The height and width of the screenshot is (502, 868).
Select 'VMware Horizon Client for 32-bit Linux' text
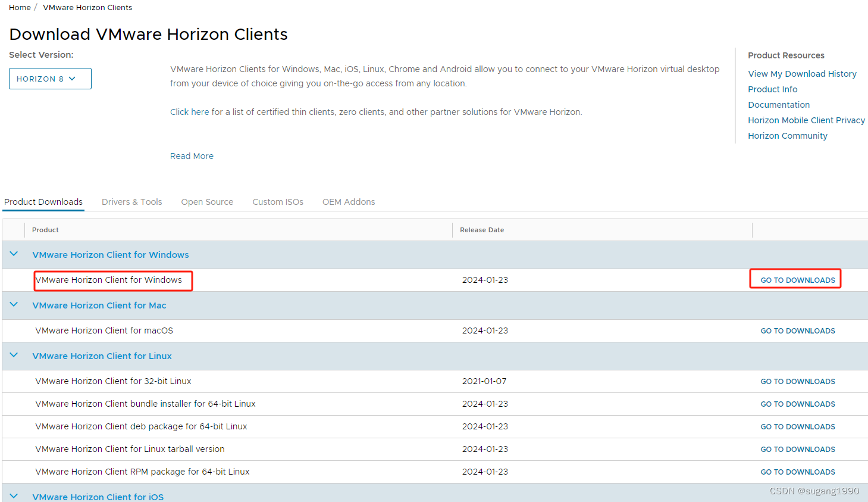(113, 381)
